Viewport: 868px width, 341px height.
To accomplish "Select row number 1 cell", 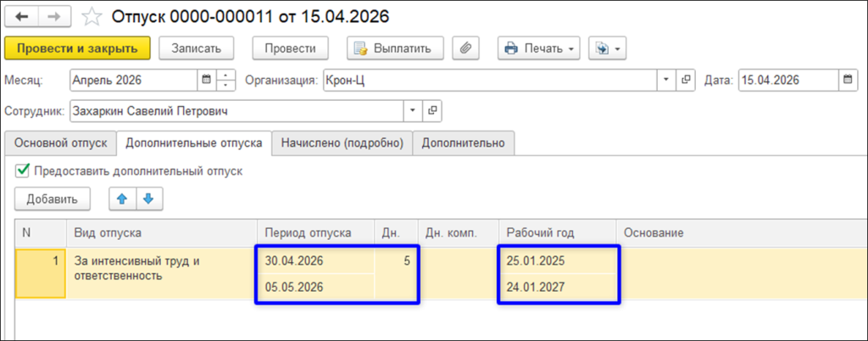I will coord(41,273).
